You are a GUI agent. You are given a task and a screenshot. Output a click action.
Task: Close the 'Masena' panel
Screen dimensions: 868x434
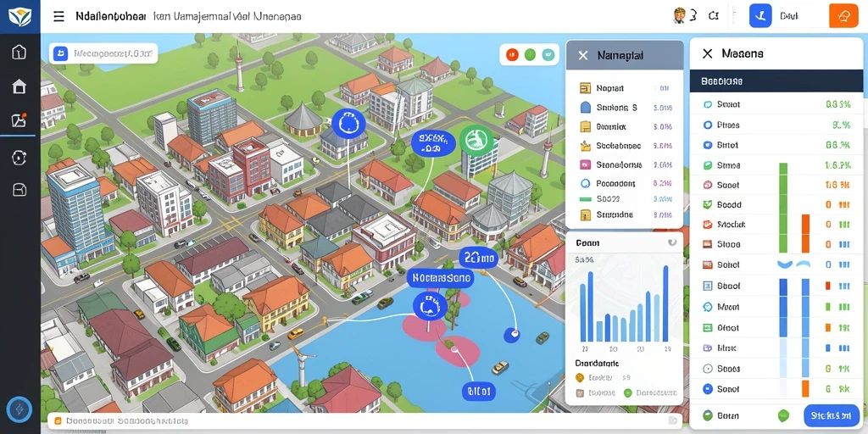pos(707,53)
